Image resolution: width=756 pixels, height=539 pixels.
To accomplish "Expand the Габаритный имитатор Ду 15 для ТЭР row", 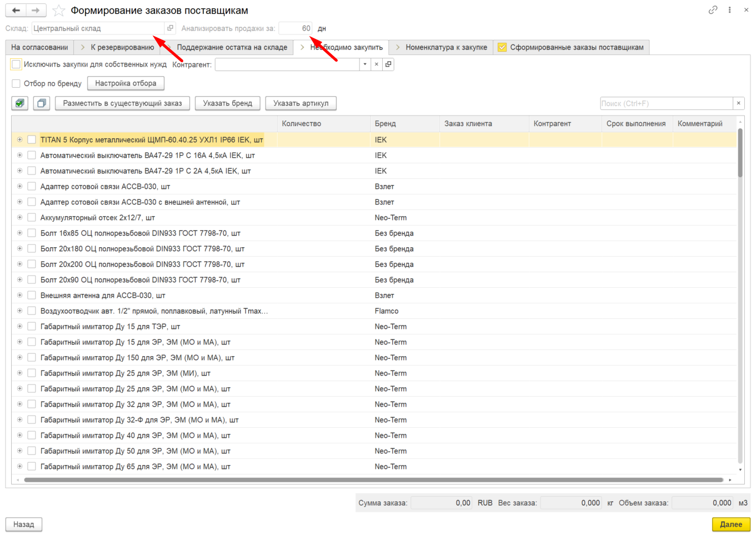I will pos(19,327).
